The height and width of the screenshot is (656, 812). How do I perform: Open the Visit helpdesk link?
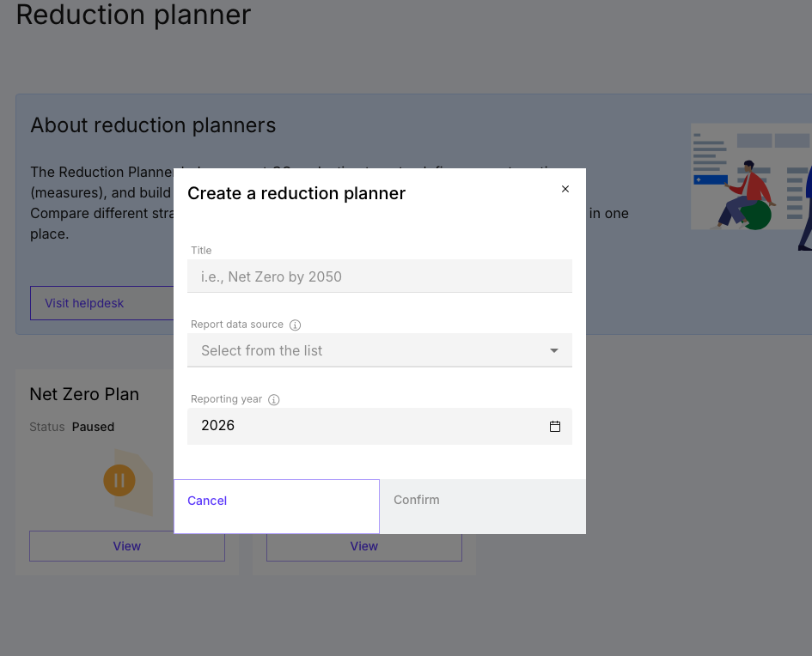[85, 303]
